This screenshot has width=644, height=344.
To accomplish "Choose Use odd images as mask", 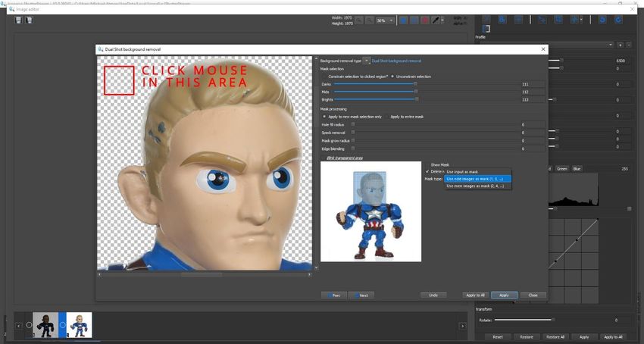I will point(477,179).
